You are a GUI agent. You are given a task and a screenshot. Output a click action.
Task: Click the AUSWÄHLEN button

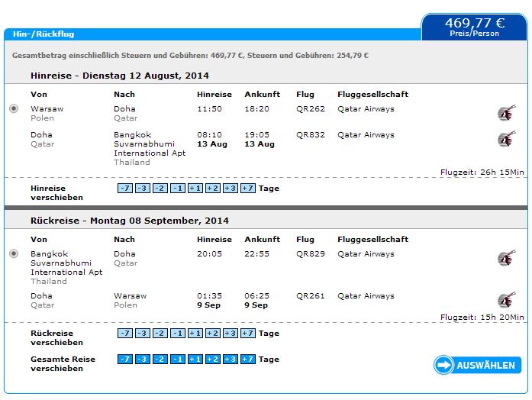(x=477, y=365)
